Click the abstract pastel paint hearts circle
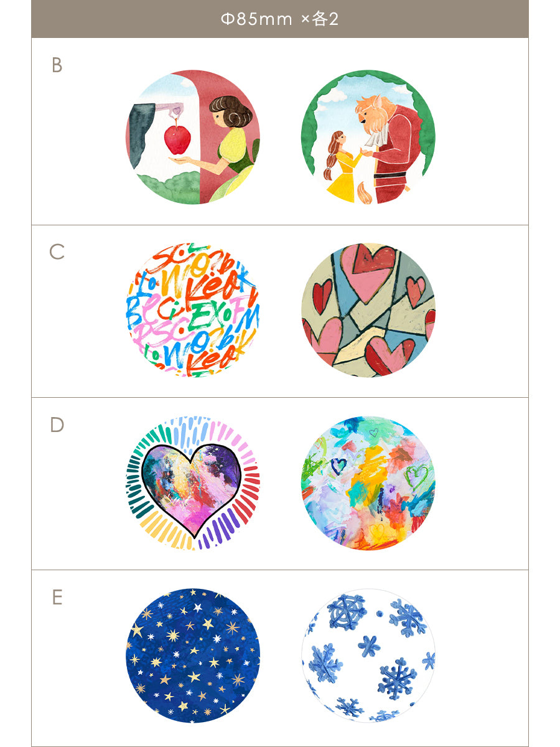The image size is (560, 747). pos(368,483)
